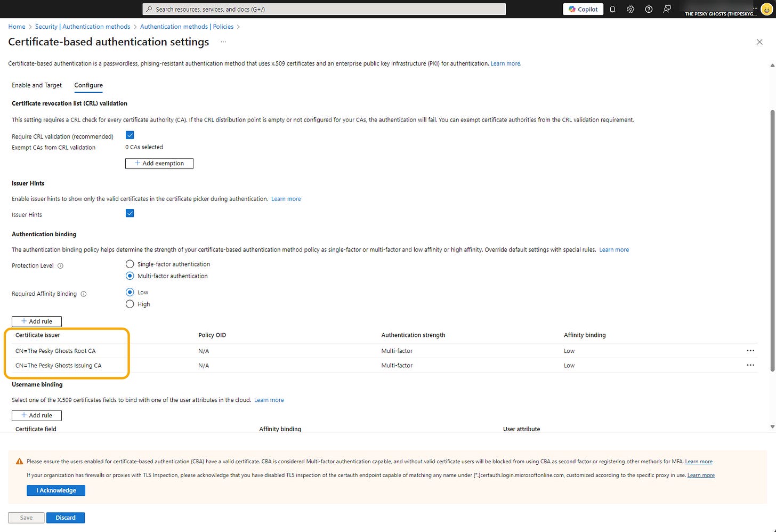
Task: Click CN=The Pesky Ghosts Root CA row
Action: coord(385,351)
